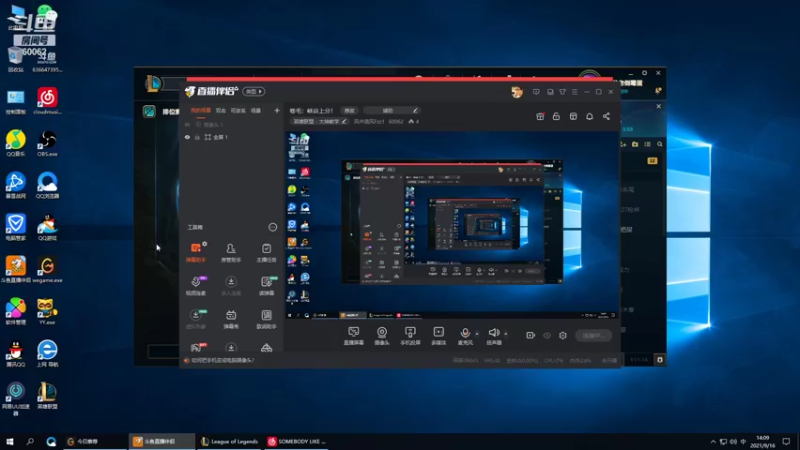The image size is (800, 450).
Task: Click League client gold logo emblem
Action: (x=153, y=84)
